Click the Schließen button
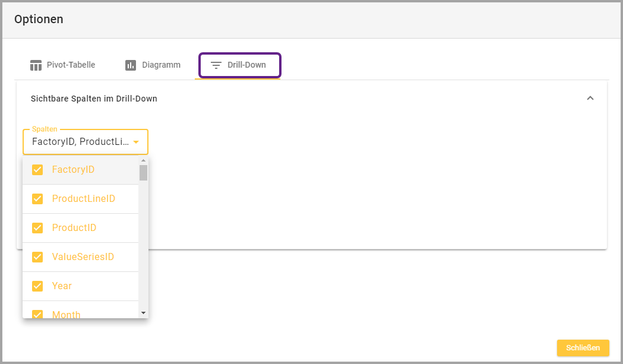The height and width of the screenshot is (364, 623). point(583,348)
